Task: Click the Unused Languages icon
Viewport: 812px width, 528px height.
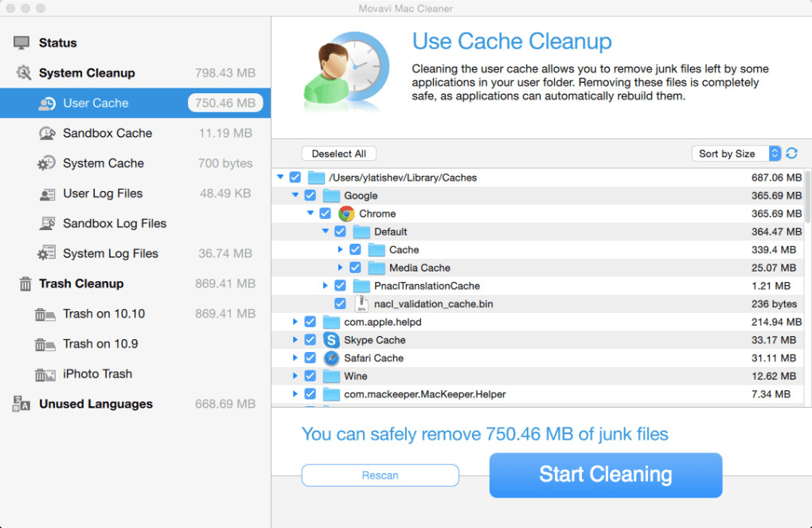Action: tap(21, 404)
